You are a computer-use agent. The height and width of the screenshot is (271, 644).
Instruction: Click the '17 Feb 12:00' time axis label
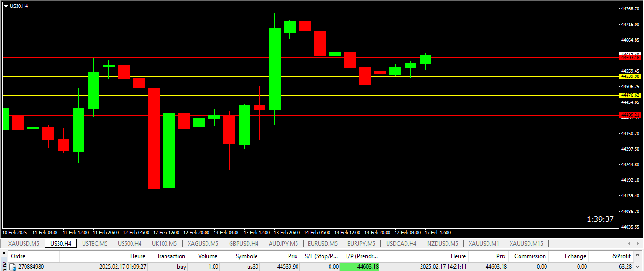coord(438,233)
